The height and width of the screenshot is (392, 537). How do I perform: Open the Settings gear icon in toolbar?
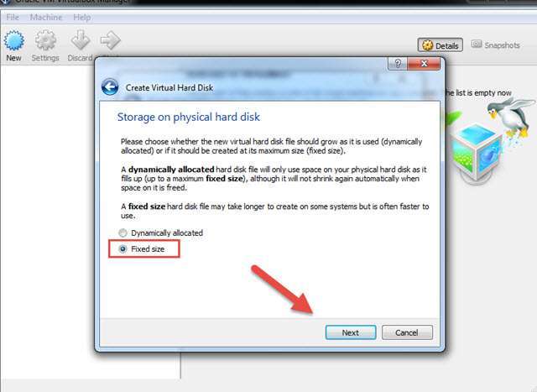[45, 40]
